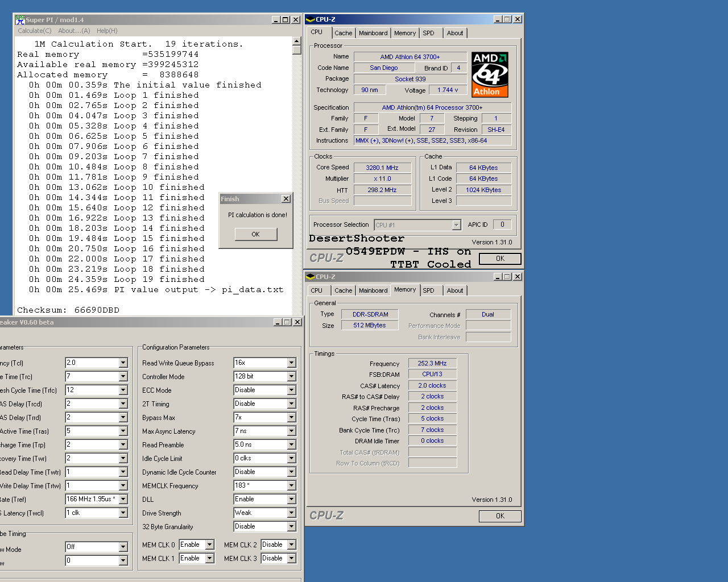The height and width of the screenshot is (582, 728).
Task: Expand the MEMCLK Frequency 183 dropdown
Action: click(x=292, y=485)
